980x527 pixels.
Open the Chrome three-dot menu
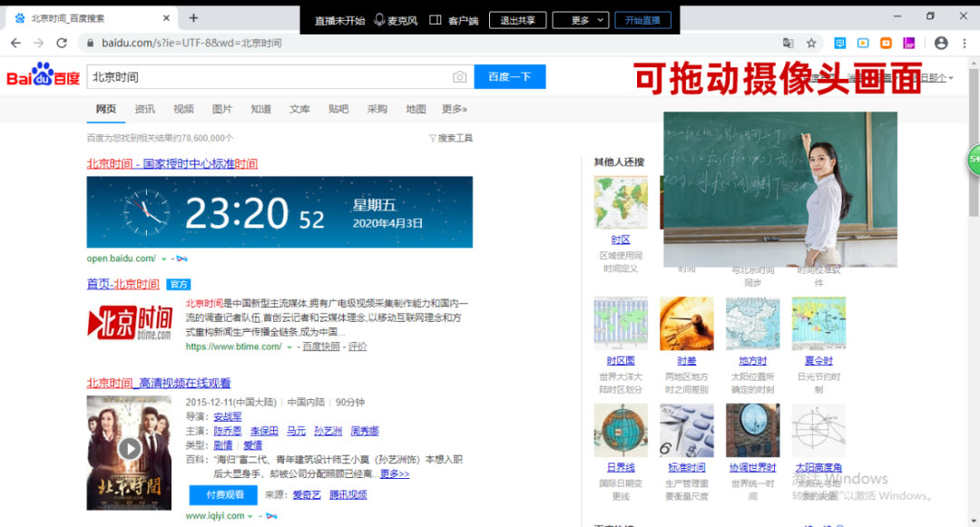tap(965, 43)
